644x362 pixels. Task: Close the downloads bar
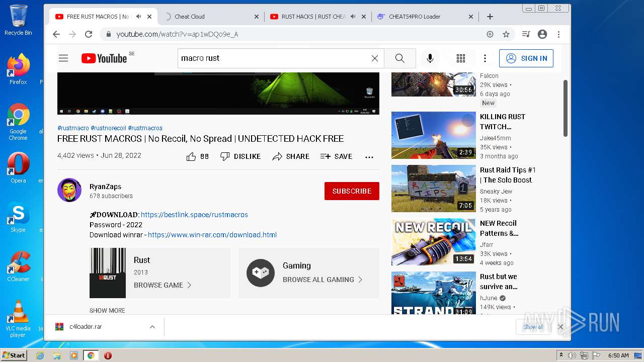click(x=560, y=327)
